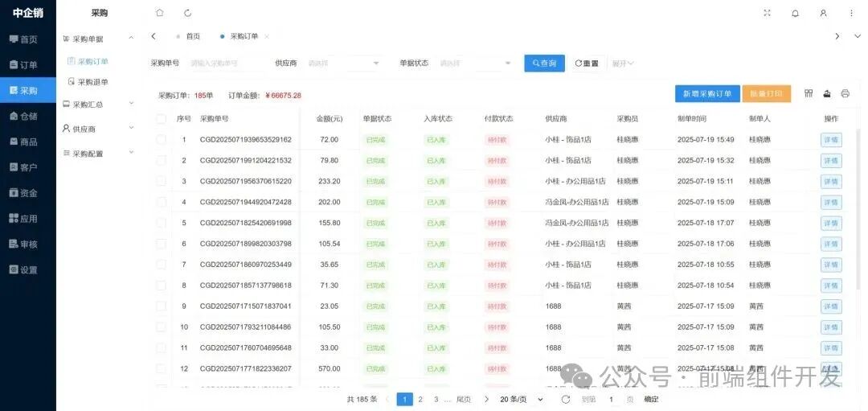Viewport: 868px width, 411px height.
Task: Collapse the 采购单据 menu group
Action: pos(97,39)
